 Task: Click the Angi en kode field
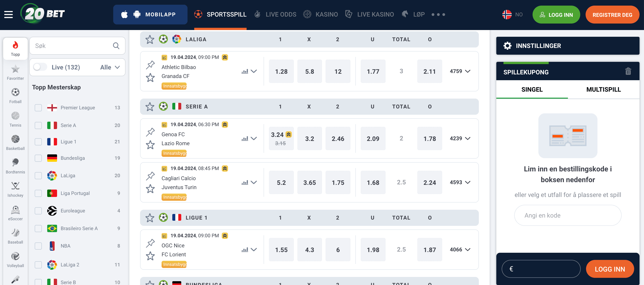(567, 216)
